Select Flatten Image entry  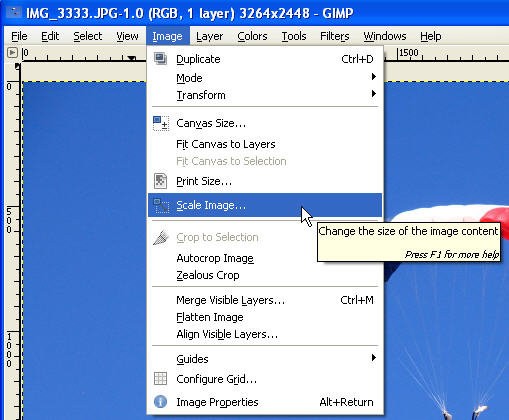(265, 317)
